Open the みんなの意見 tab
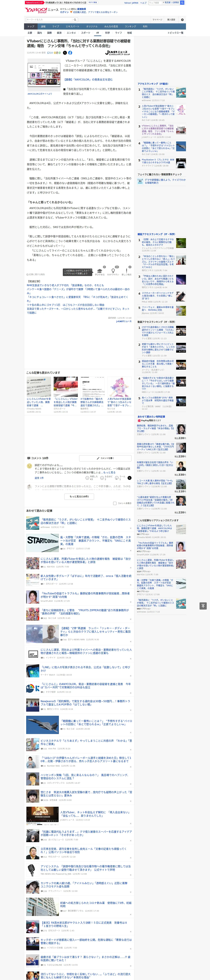 [x=111, y=27]
